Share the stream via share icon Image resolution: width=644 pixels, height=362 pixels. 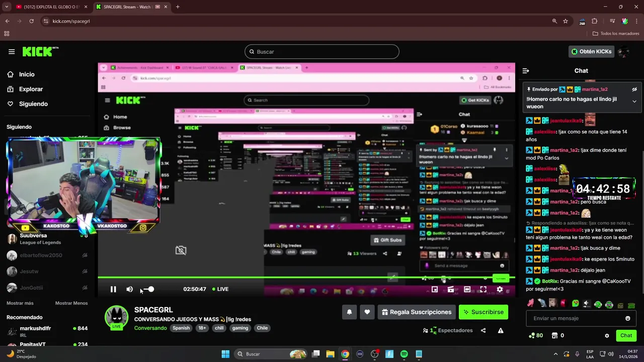pos(483,330)
